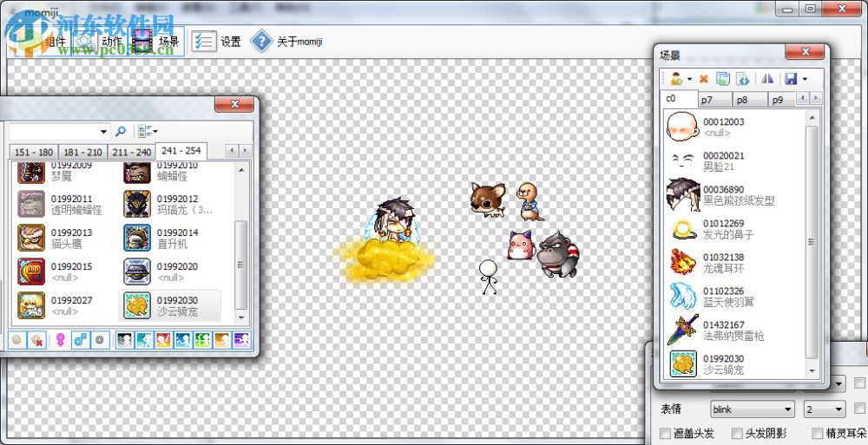The width and height of the screenshot is (868, 445).
Task: Select the 01102326 蓝天使羽翼 wings item
Action: pyautogui.click(x=734, y=296)
